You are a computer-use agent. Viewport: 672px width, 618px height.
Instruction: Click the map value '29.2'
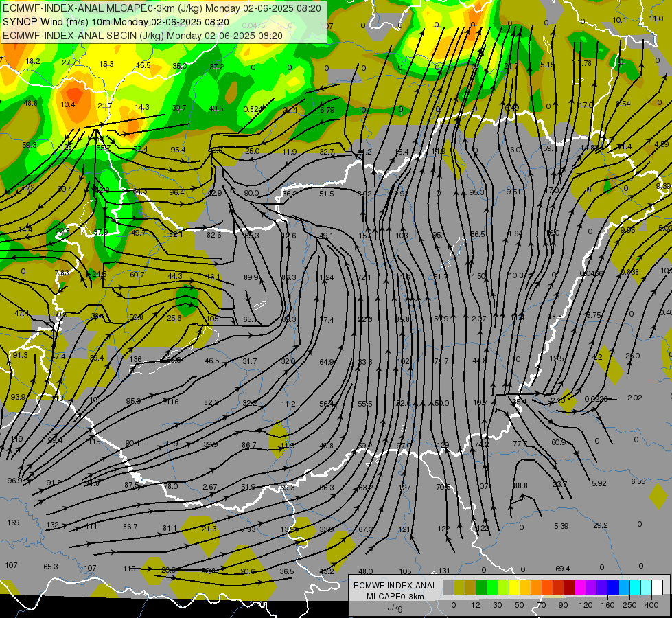point(601,525)
